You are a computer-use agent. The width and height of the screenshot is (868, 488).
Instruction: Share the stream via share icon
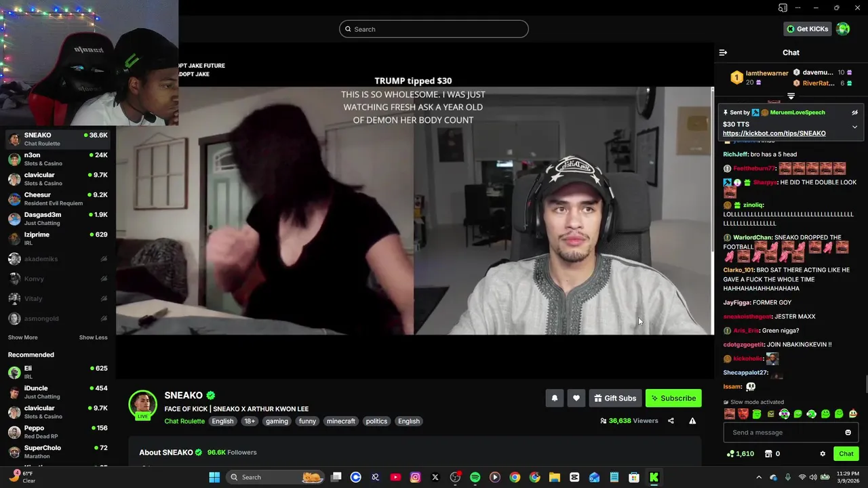click(671, 421)
